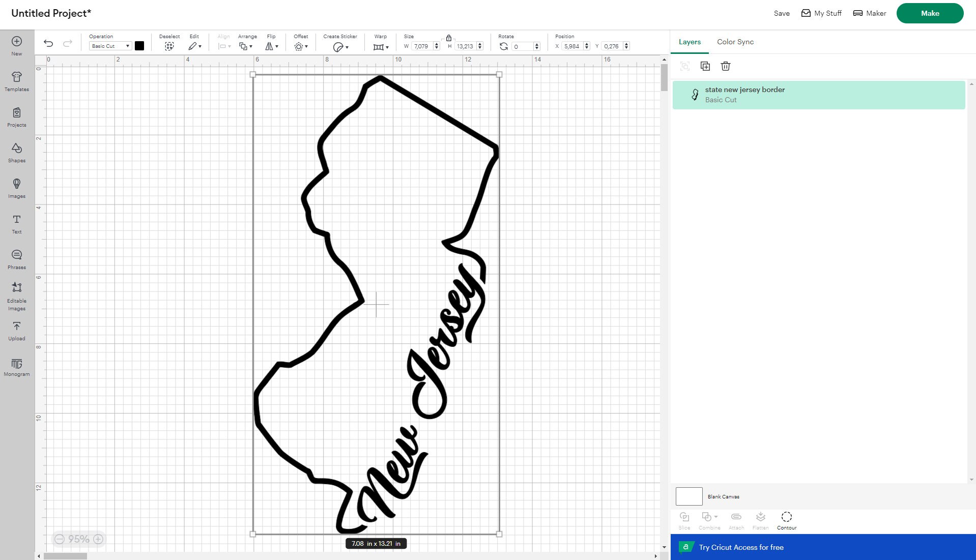Open the Text tool
976x560 pixels.
[x=16, y=224]
